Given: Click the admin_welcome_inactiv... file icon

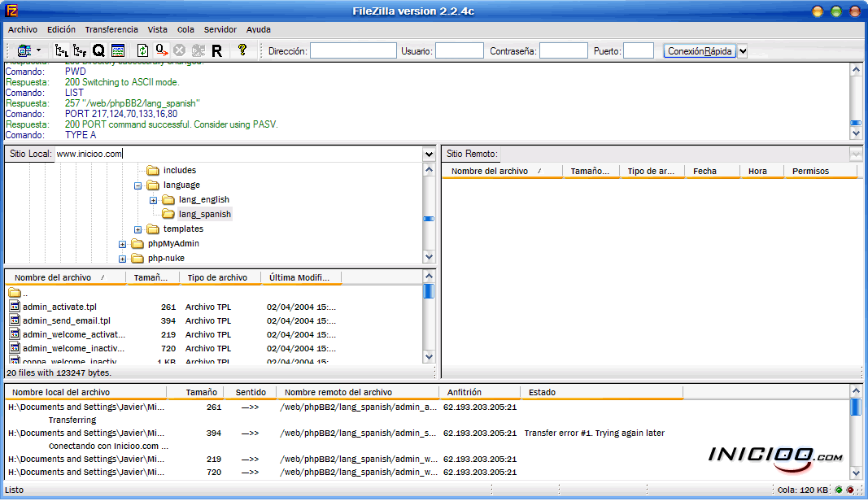Looking at the screenshot, I should [x=15, y=347].
